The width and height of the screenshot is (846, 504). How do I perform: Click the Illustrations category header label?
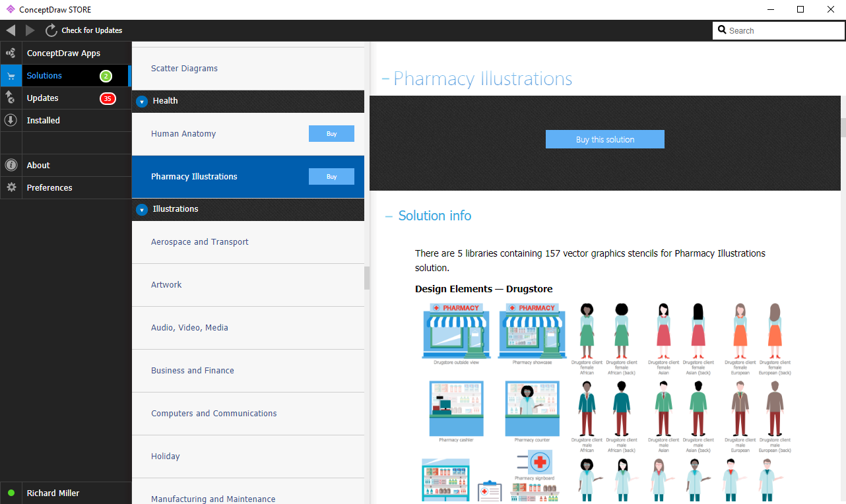point(176,209)
